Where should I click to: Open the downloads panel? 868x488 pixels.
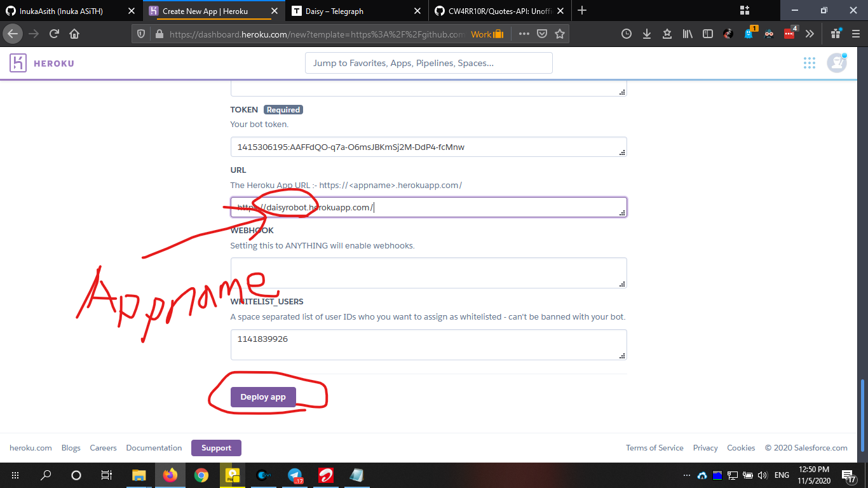coord(647,34)
